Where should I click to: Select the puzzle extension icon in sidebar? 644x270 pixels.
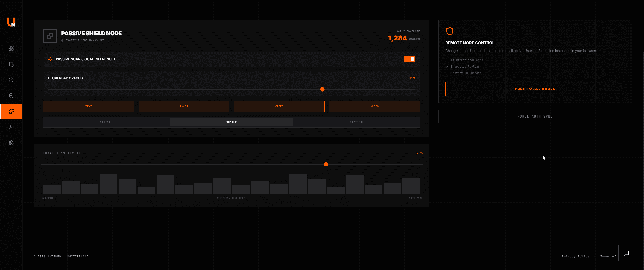11,111
